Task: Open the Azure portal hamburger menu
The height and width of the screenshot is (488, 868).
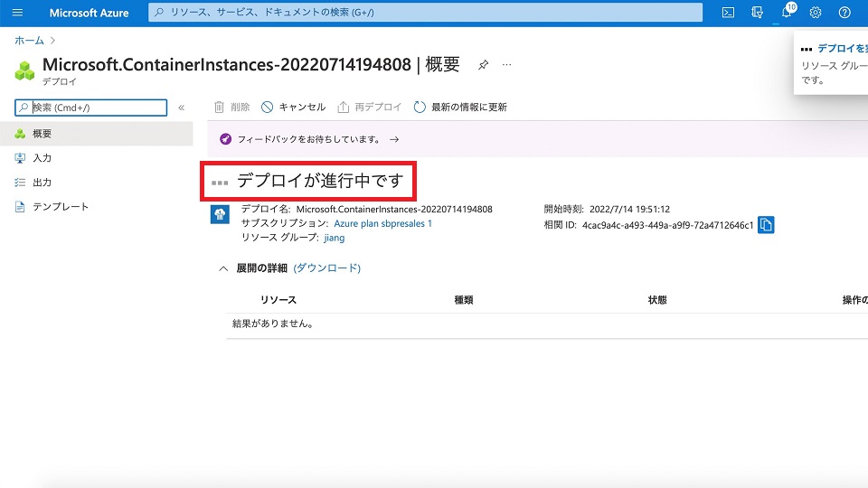Action: pyautogui.click(x=17, y=13)
